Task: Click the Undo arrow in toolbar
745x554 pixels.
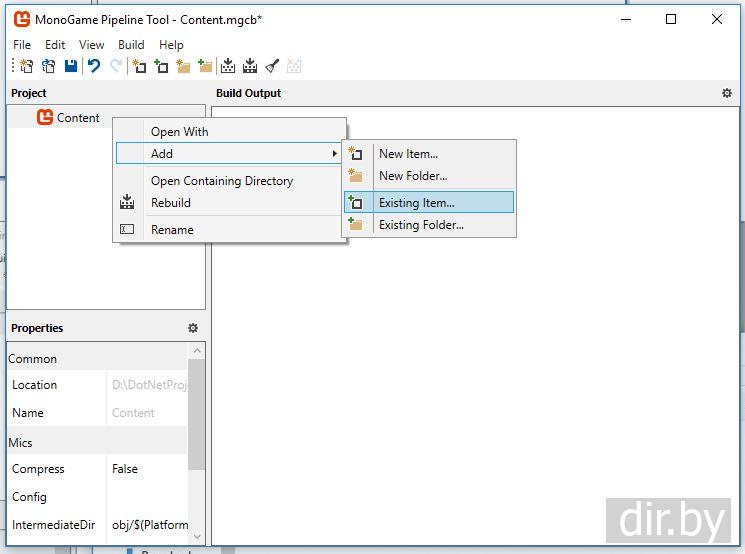Action: 94,66
